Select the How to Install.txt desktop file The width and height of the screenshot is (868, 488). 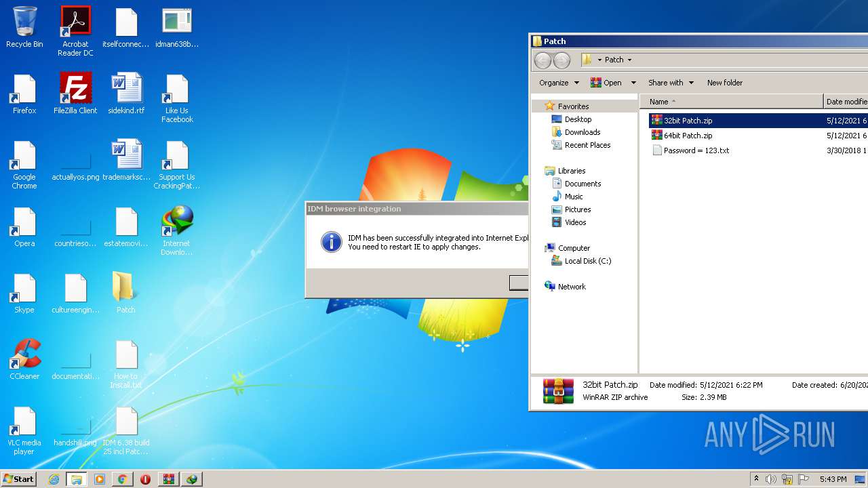click(x=126, y=364)
